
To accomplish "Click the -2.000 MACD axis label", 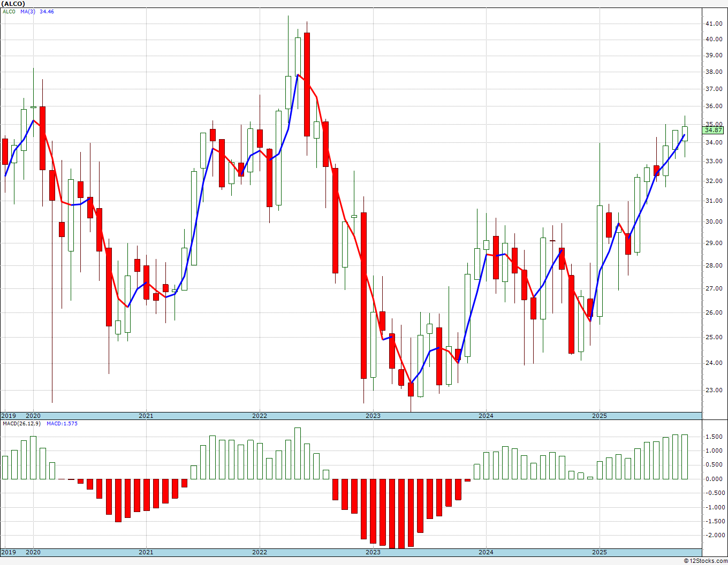I will coord(714,535).
